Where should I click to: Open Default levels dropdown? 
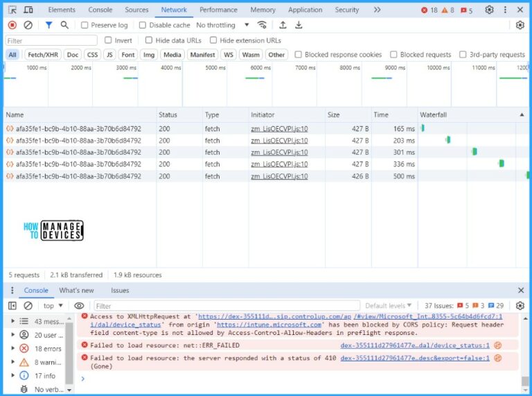tap(388, 306)
